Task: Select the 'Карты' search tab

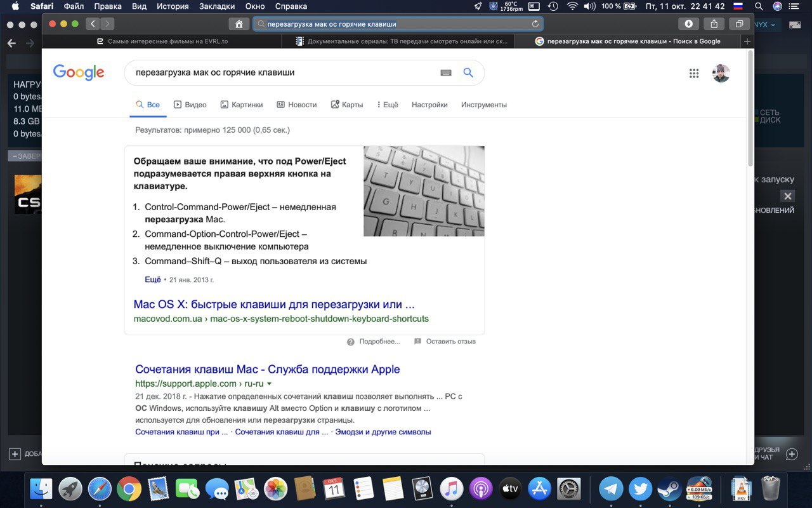Action: [x=346, y=105]
